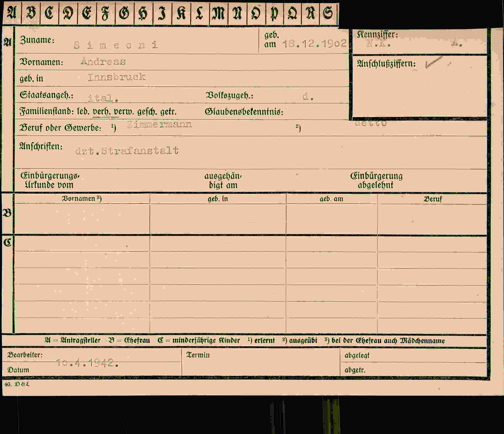Click the 'B = Ehefrau' legend entry
Viewport: 504px width, 434px height.
(129, 340)
